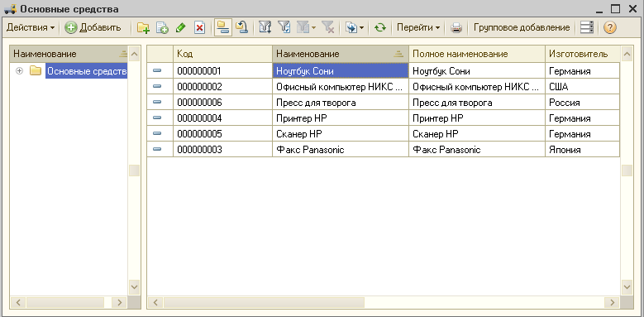Screen dimensions: 644x317
Task: Click row icon for Ноутбук Сони
Action: point(157,70)
